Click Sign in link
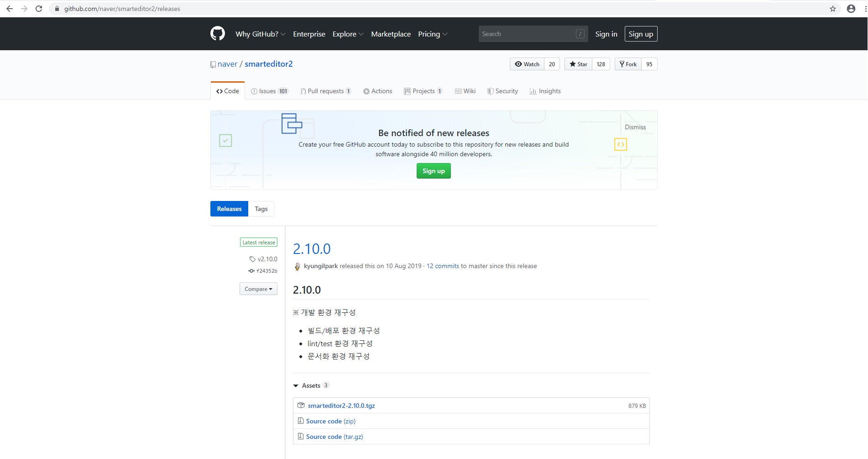Image resolution: width=868 pixels, height=459 pixels. tap(606, 34)
